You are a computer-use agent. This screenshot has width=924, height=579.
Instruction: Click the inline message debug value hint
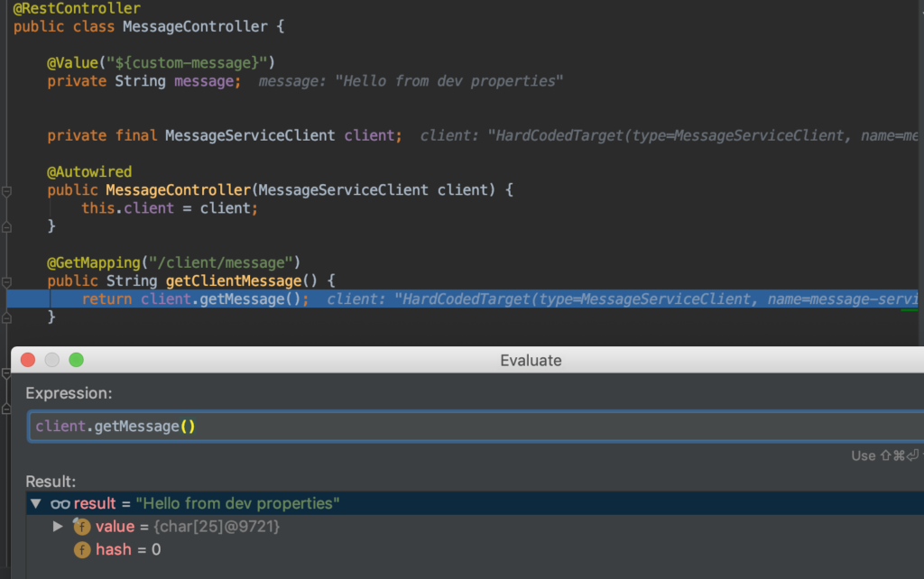click(411, 81)
